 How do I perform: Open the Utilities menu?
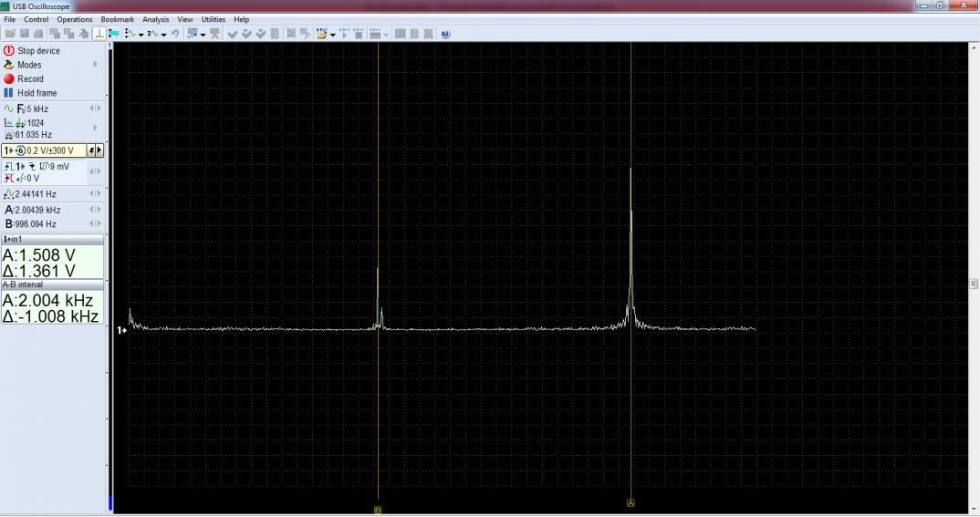tap(213, 19)
